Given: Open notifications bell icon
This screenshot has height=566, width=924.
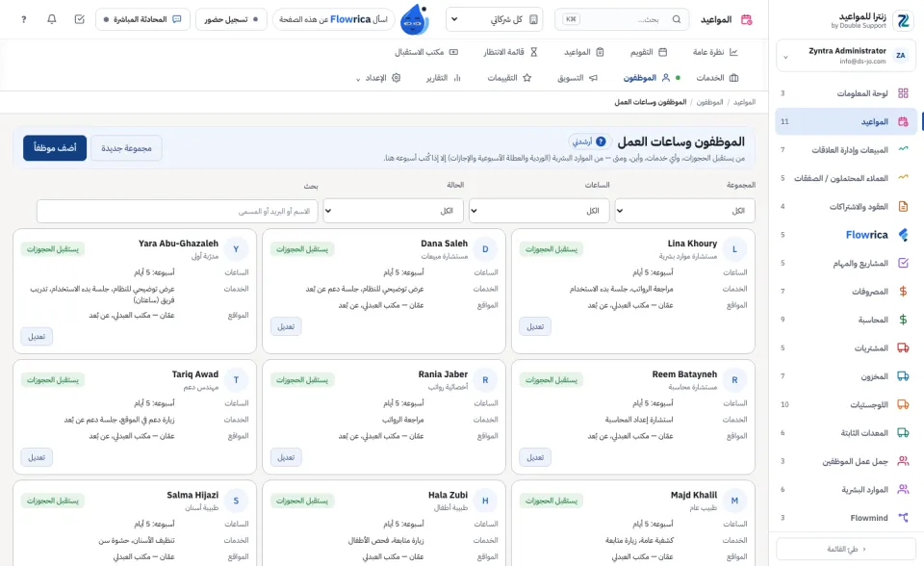Looking at the screenshot, I should pyautogui.click(x=51, y=19).
